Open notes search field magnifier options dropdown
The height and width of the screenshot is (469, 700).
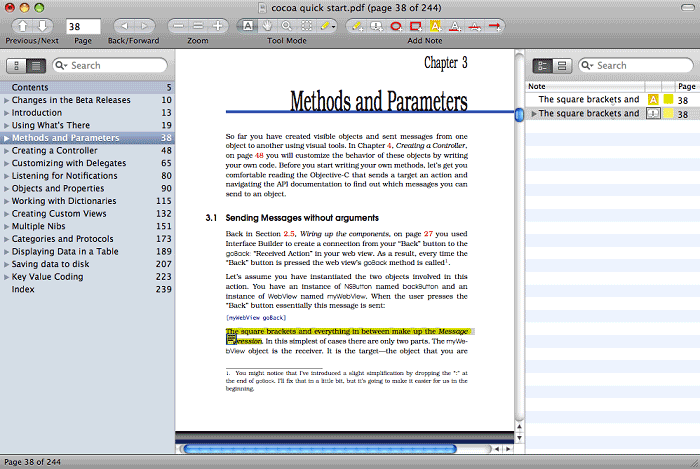tap(588, 66)
